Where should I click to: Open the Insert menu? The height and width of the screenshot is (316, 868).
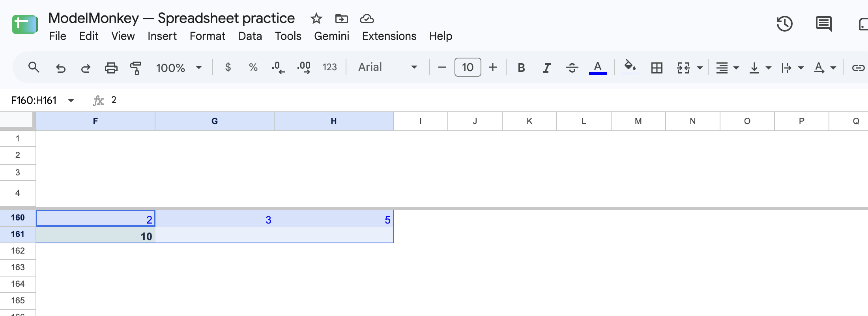click(162, 36)
